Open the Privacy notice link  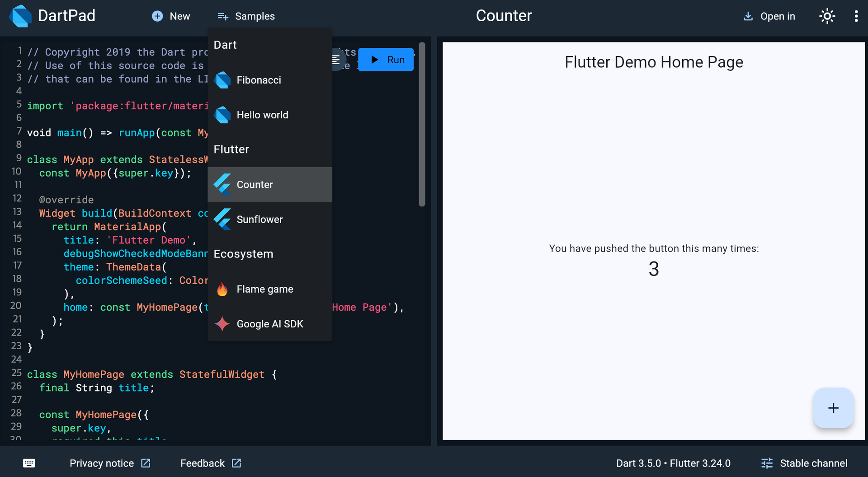(110, 463)
